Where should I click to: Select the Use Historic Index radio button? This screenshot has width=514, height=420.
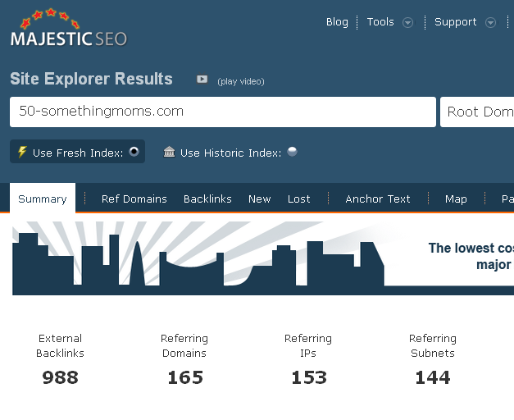tap(293, 152)
